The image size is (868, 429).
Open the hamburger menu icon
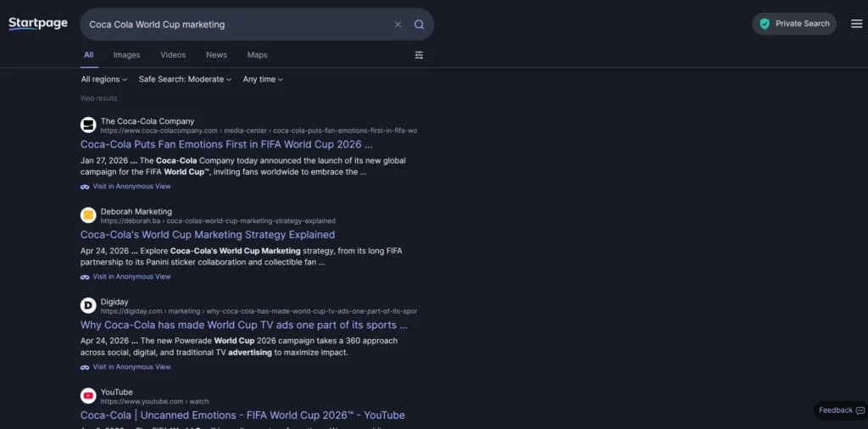coord(856,24)
